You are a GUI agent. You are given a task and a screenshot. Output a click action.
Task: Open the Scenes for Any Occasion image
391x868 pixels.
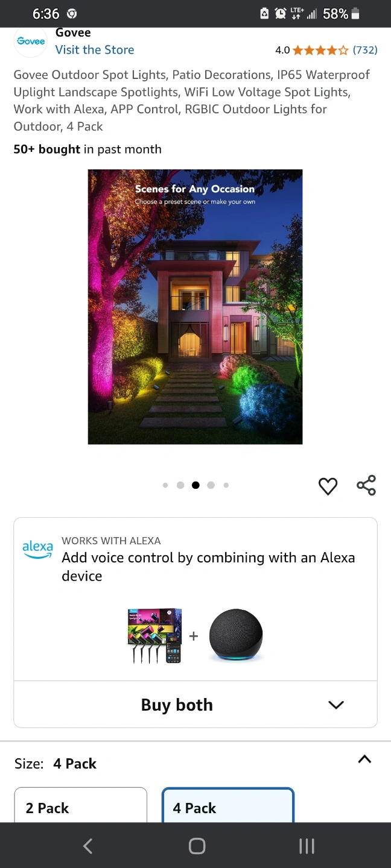pyautogui.click(x=195, y=307)
